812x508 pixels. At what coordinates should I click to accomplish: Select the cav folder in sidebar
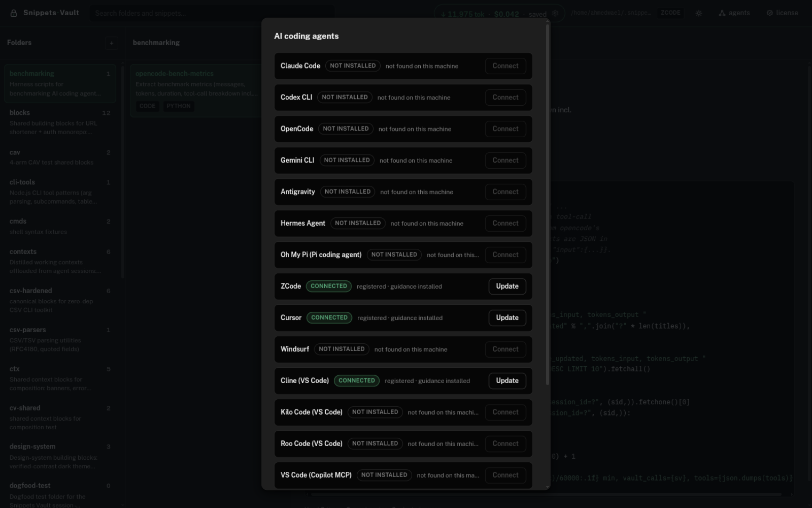pos(60,157)
